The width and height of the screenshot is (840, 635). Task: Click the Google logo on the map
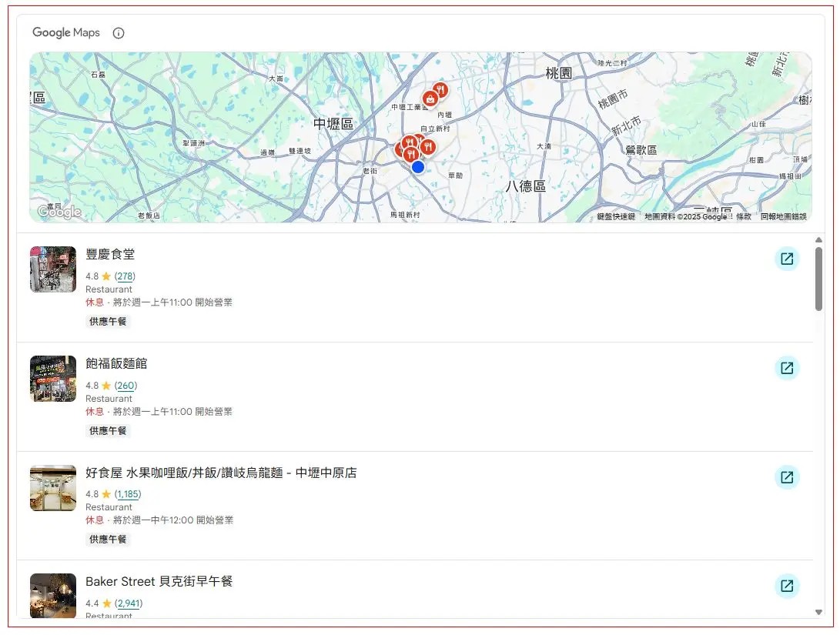[x=59, y=212]
